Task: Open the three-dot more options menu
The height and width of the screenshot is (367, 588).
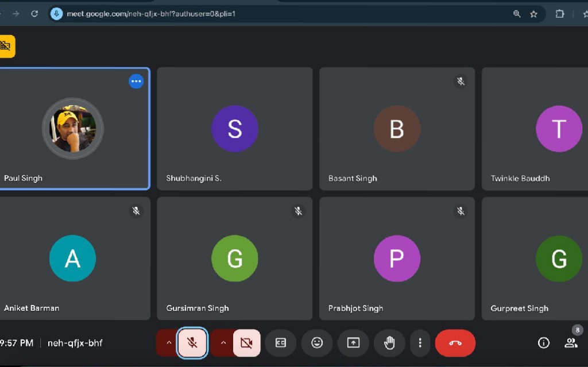Action: pos(420,343)
